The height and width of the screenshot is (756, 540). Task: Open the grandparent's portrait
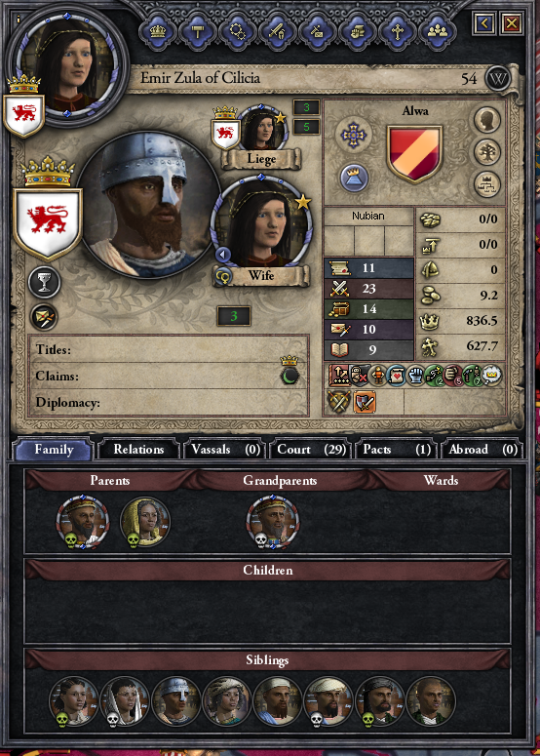[273, 523]
